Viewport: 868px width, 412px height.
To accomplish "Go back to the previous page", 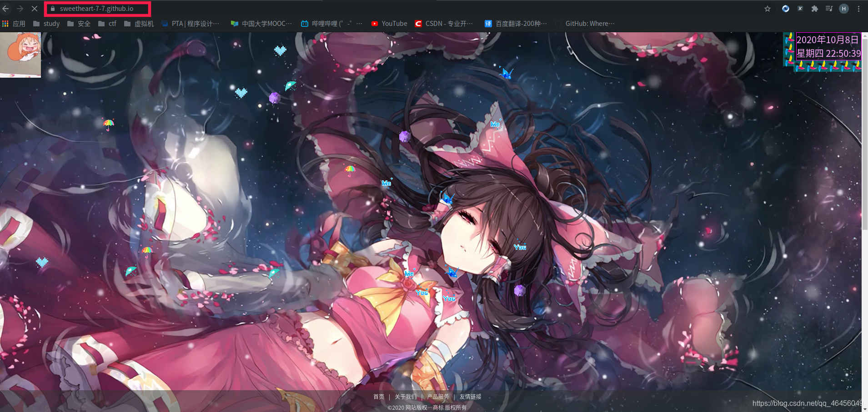I will (5, 9).
